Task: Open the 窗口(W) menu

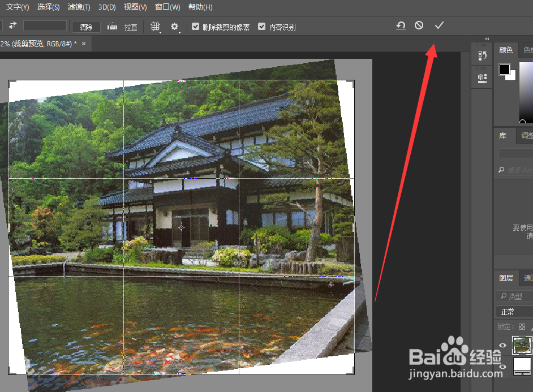Action: [167, 7]
